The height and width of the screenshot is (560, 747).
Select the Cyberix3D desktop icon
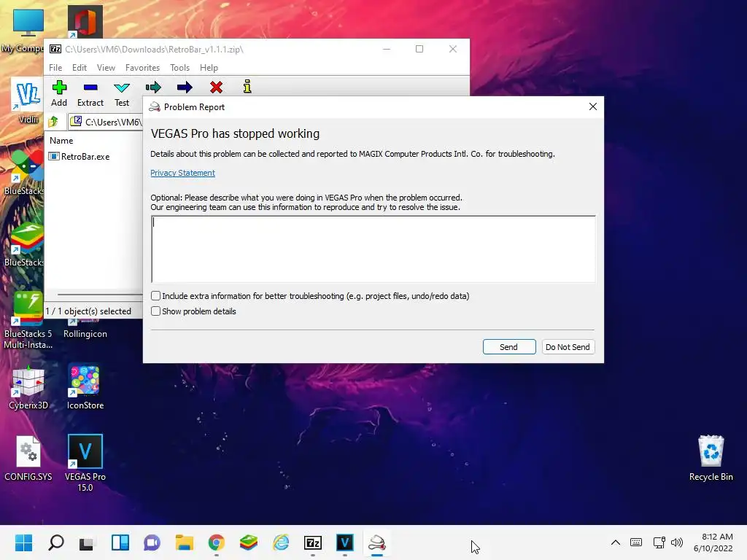pyautogui.click(x=28, y=388)
